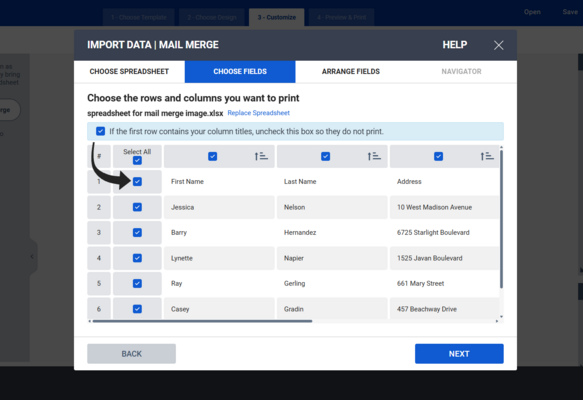Sort by the First Name column

tap(261, 156)
